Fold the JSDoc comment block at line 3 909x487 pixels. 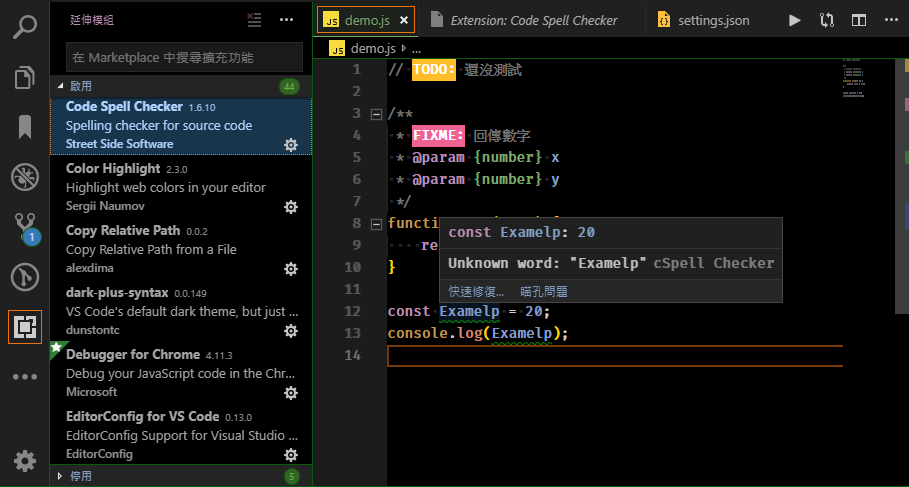click(x=376, y=114)
